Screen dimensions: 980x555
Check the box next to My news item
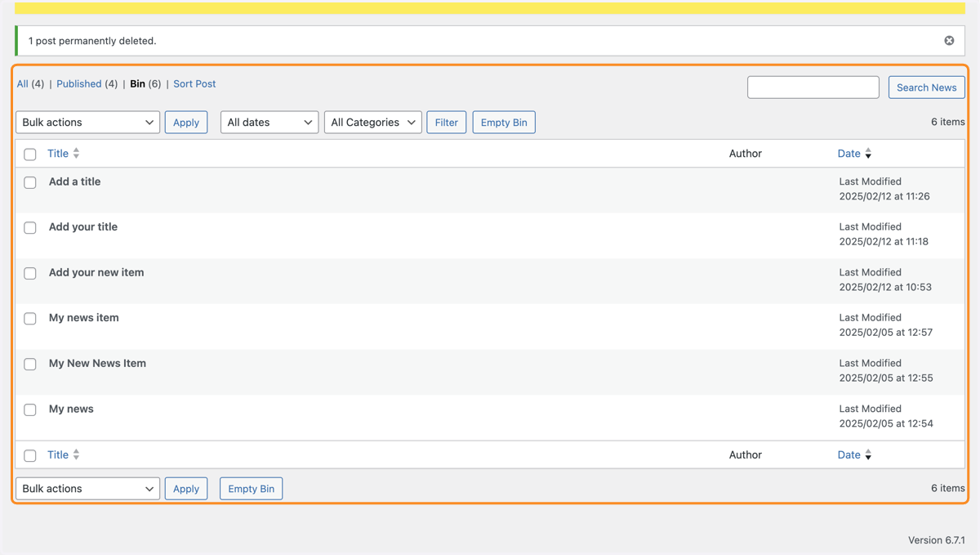30,319
